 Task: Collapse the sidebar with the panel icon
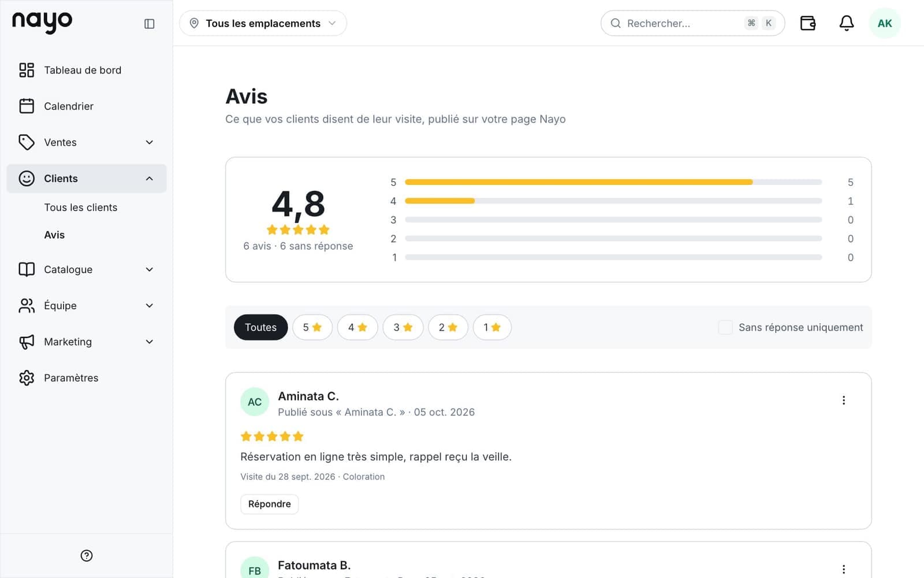(x=149, y=24)
